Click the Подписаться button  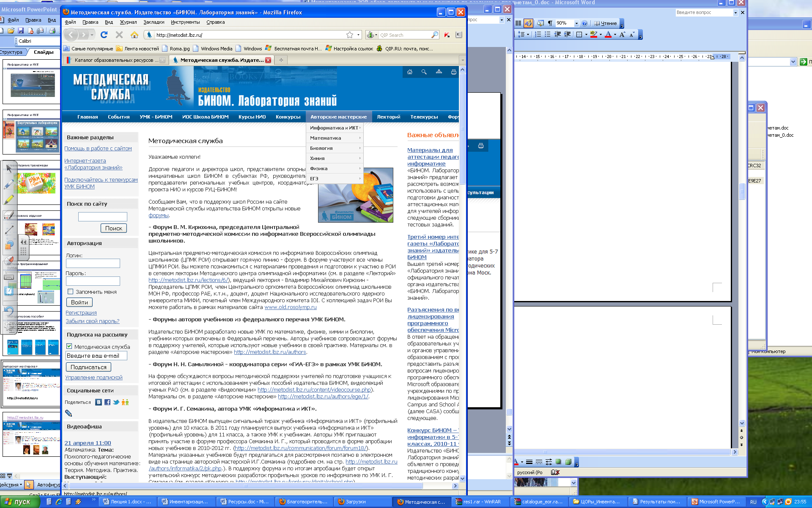point(88,367)
